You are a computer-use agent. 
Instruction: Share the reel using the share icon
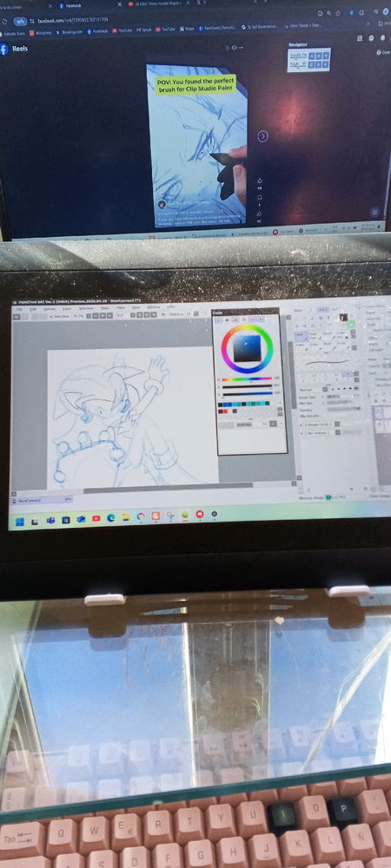260,214
